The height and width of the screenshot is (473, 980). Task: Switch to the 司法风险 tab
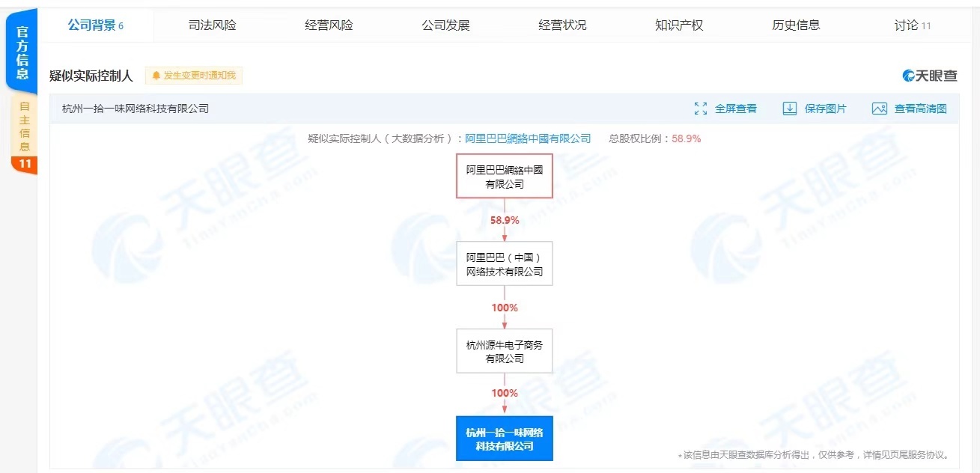tap(212, 25)
